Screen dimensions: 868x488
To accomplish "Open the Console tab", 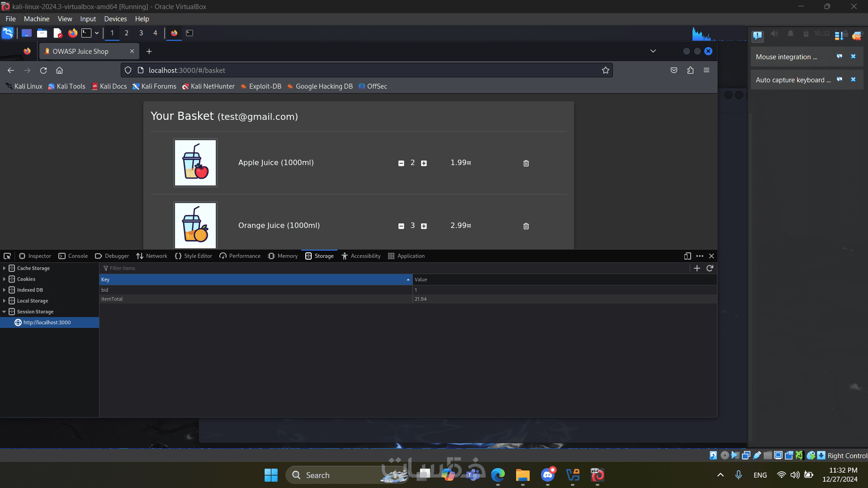I will 73,256.
